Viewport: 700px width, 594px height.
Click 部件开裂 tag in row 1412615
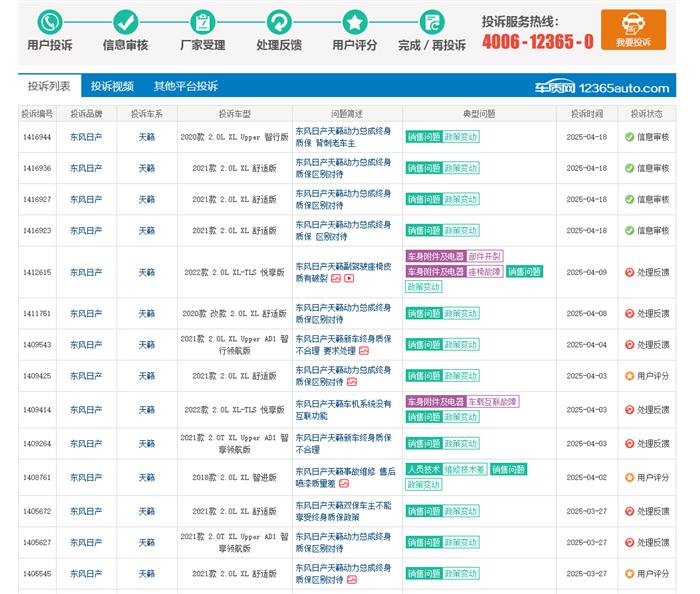(484, 256)
